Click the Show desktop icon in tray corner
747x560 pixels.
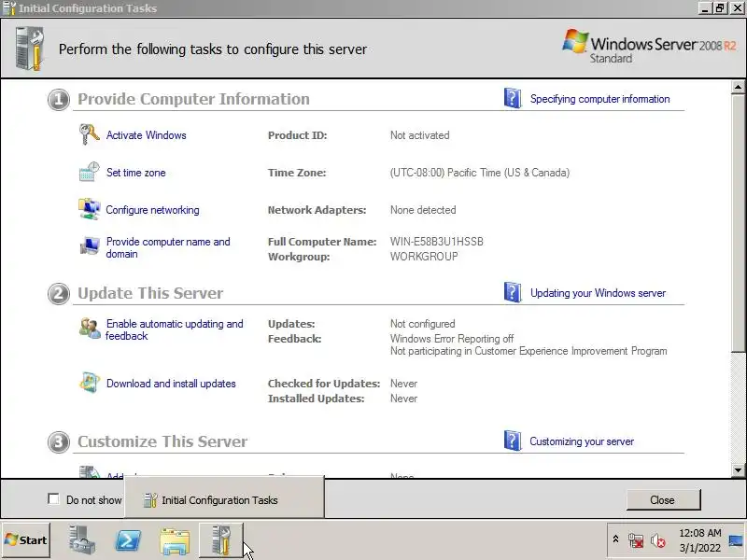tap(736, 540)
